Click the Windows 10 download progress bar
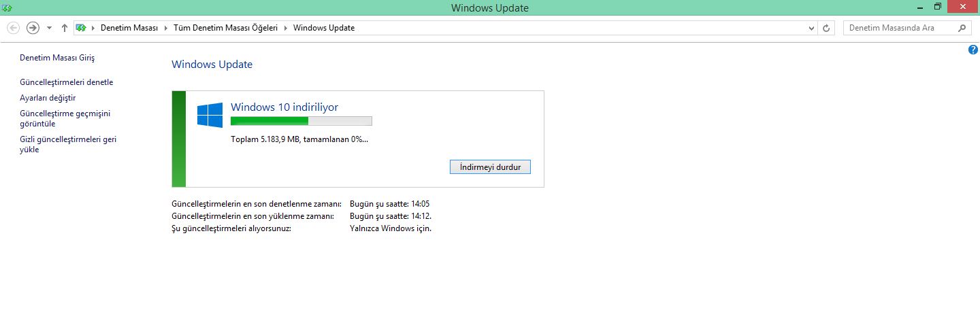Screen dimensions: 980x329 (301, 121)
